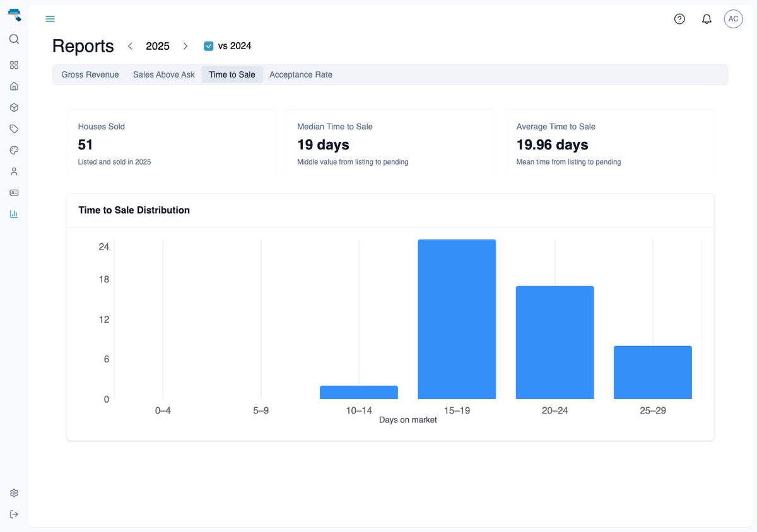This screenshot has width=757, height=532.
Task: Switch to the Gross Revenue tab
Action: click(x=90, y=74)
